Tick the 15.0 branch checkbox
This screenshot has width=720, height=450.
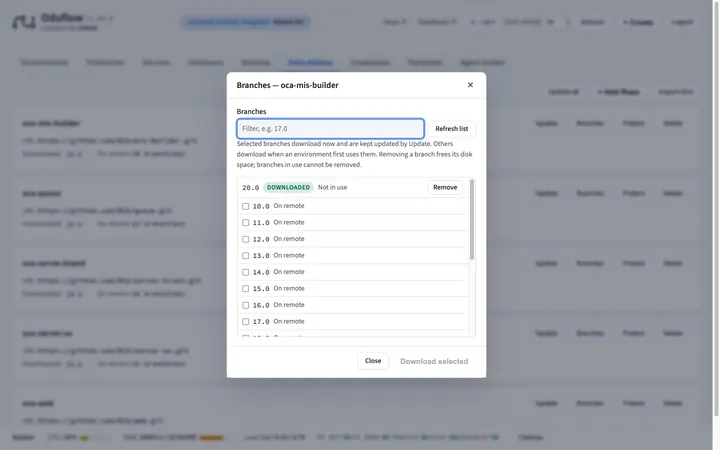tap(246, 289)
